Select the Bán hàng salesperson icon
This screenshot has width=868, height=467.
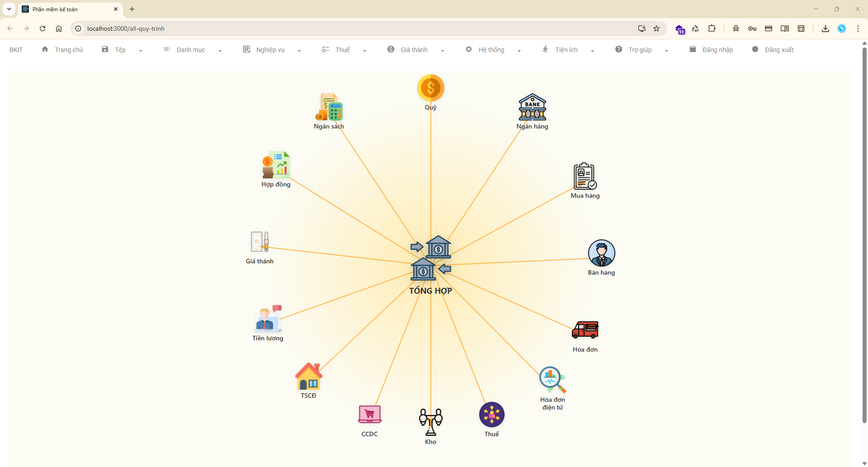601,253
